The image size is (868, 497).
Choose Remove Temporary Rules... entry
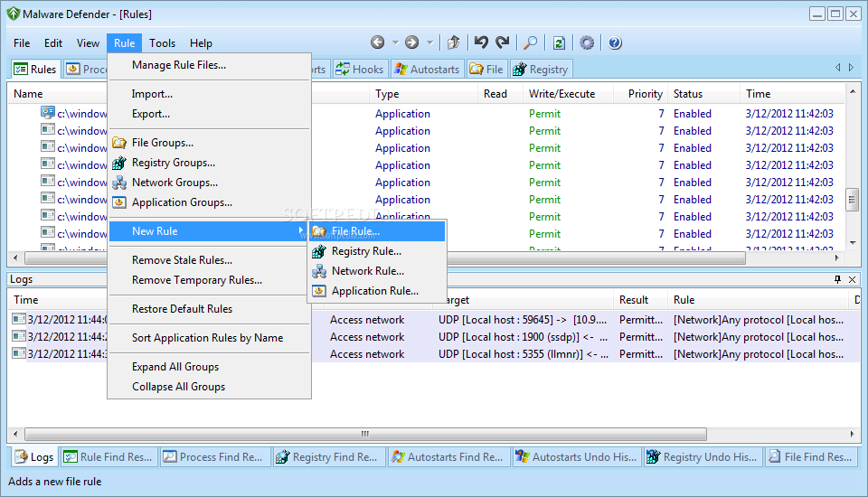[209, 280]
